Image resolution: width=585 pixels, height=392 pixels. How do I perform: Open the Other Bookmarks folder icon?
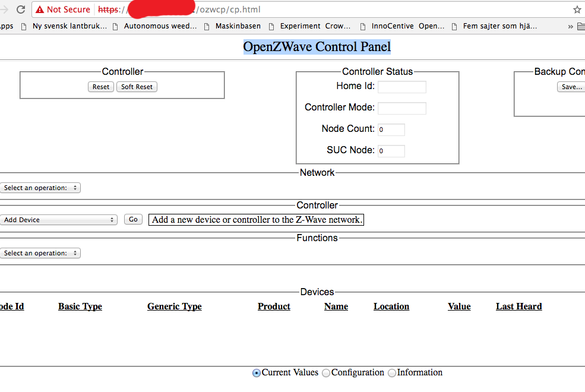pos(581,26)
